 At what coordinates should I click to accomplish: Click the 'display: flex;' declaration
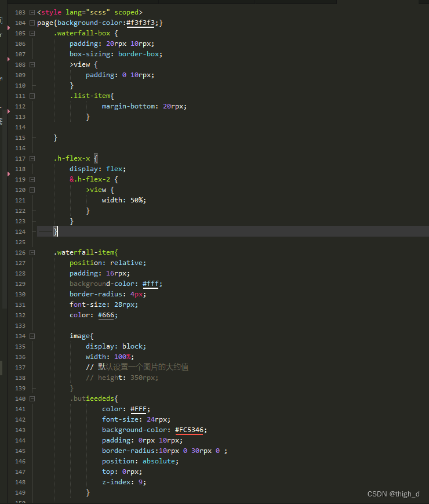[x=98, y=169]
